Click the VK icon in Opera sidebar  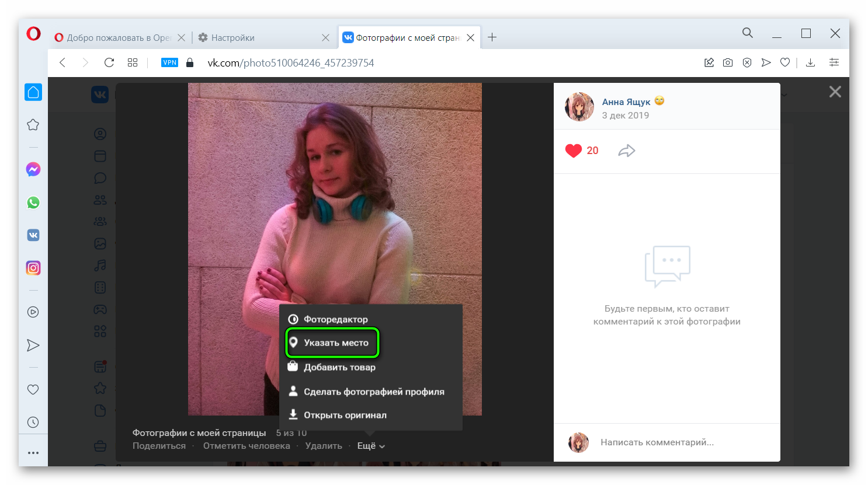pyautogui.click(x=33, y=235)
